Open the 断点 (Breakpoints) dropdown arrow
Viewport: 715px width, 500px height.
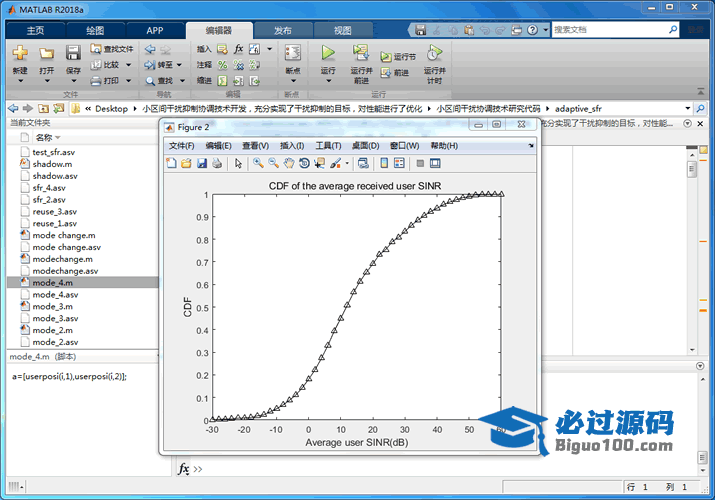[293, 81]
